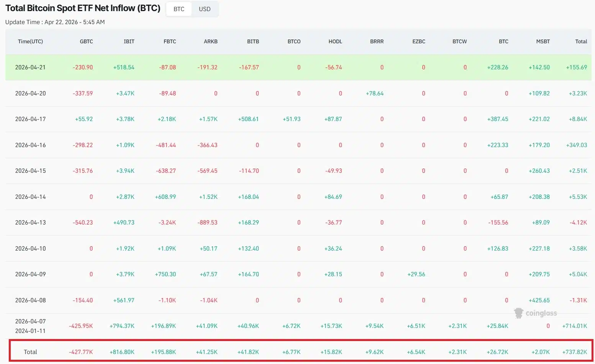Screen dimensions: 595x364
Task: Click the +737.82K grand total value
Action: coord(574,352)
